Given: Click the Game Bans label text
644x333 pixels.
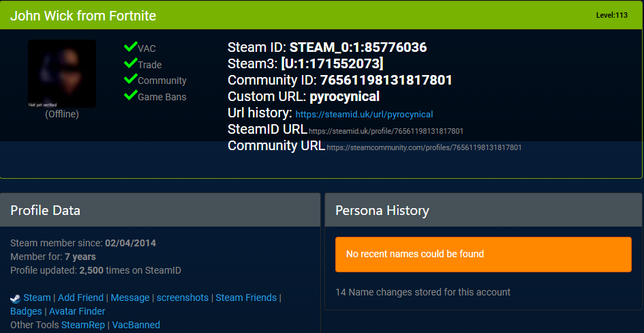Looking at the screenshot, I should [x=162, y=97].
